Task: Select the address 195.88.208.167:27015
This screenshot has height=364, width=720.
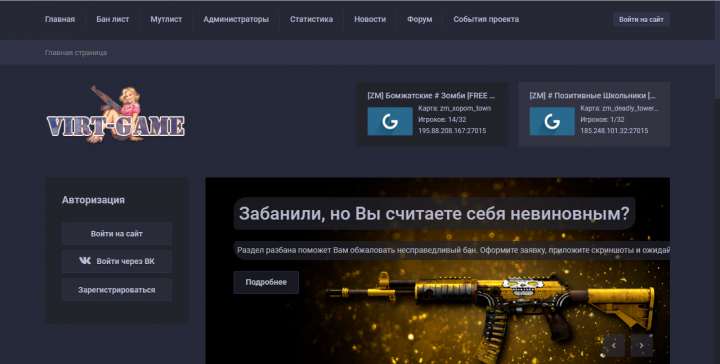Action: click(x=452, y=131)
